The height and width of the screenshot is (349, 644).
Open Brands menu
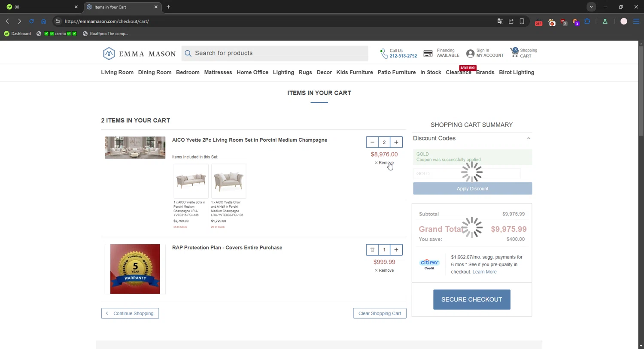click(485, 72)
